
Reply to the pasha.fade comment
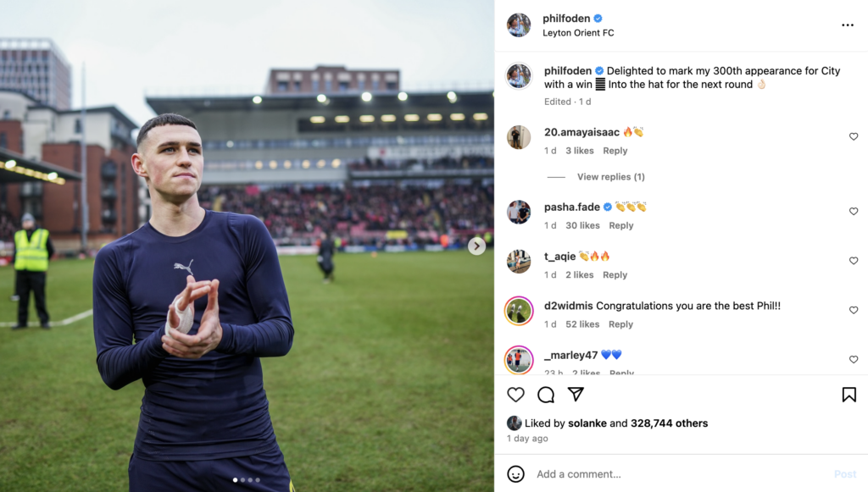(621, 225)
